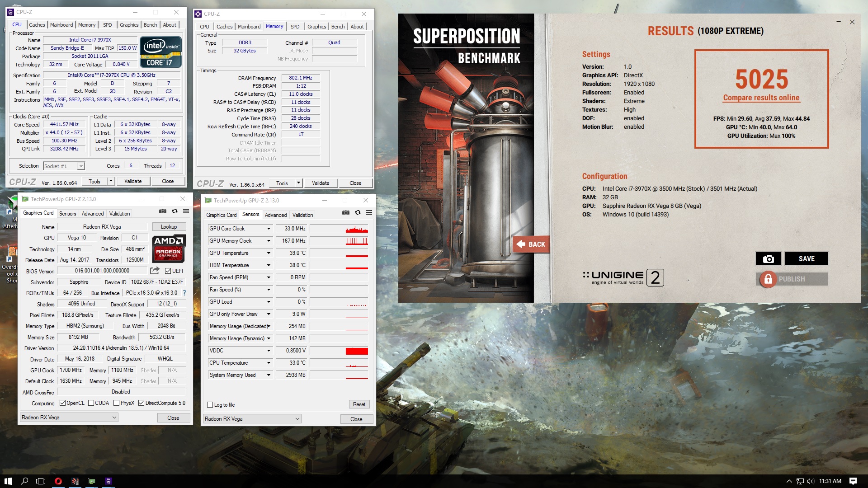Open Tools dropdown arrow in CPU-Z CPU window

pos(111,181)
